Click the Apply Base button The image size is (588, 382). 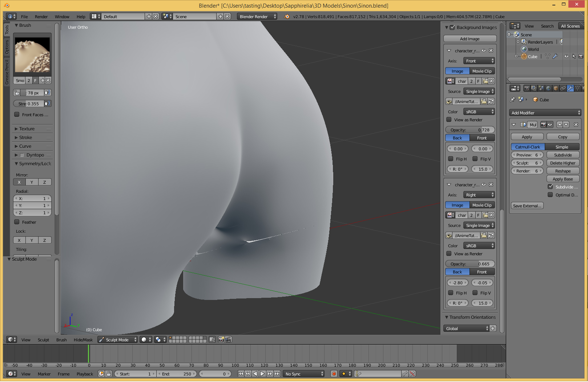click(x=563, y=179)
